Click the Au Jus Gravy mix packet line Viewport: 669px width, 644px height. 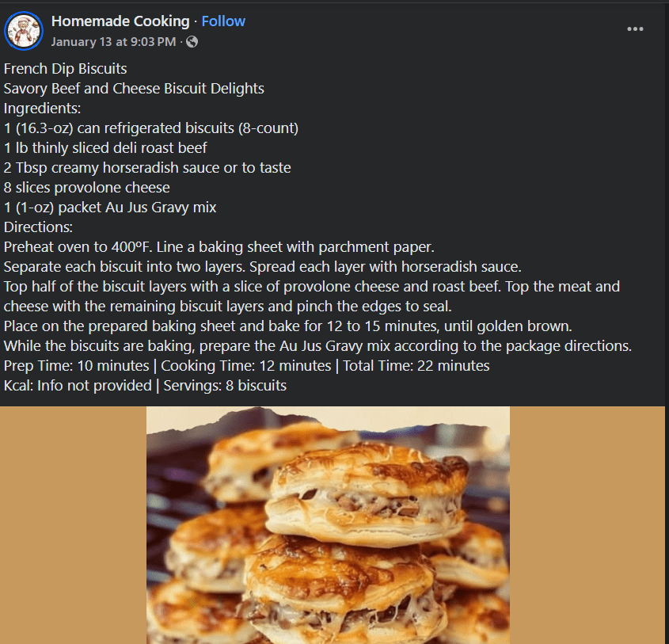tap(110, 208)
